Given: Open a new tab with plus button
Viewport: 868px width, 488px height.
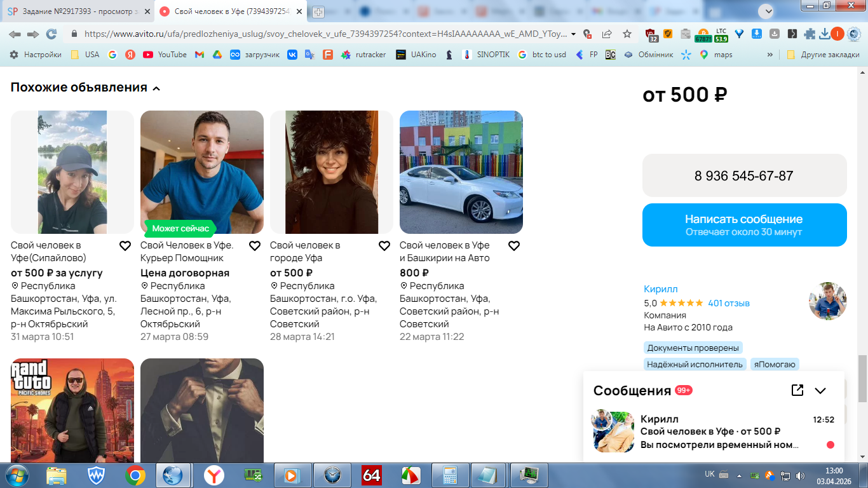Looking at the screenshot, I should 318,11.
